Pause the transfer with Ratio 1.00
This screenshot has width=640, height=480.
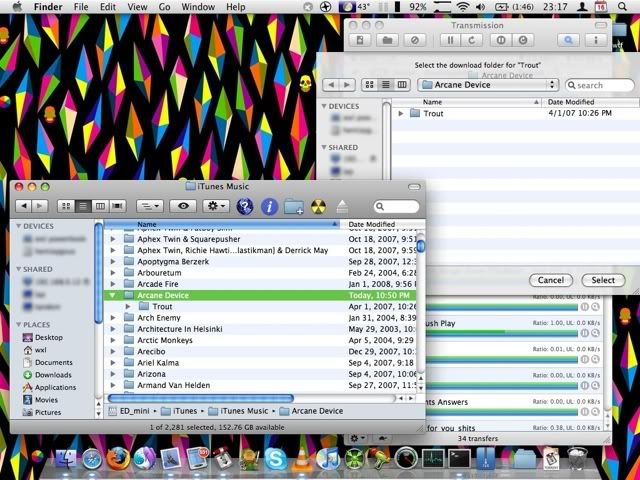pyautogui.click(x=584, y=333)
